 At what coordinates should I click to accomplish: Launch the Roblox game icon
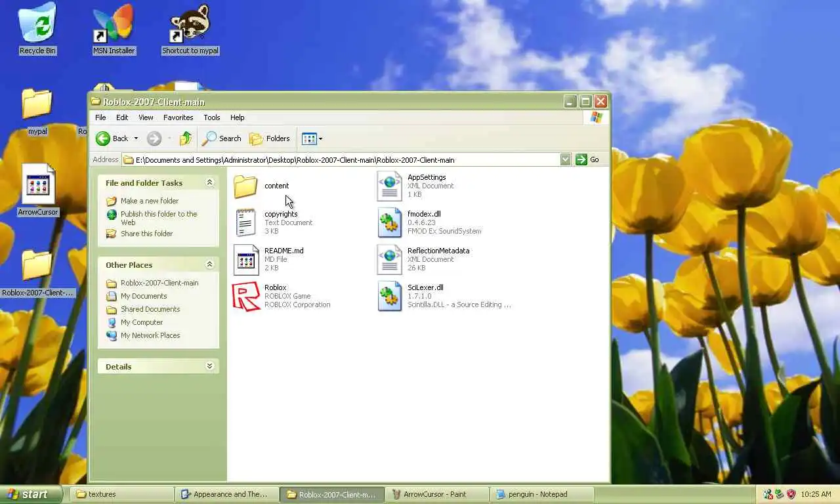coord(246,297)
